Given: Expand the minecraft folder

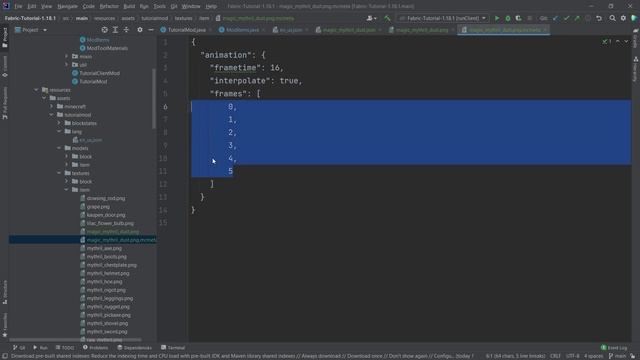Looking at the screenshot, I should click(x=51, y=107).
